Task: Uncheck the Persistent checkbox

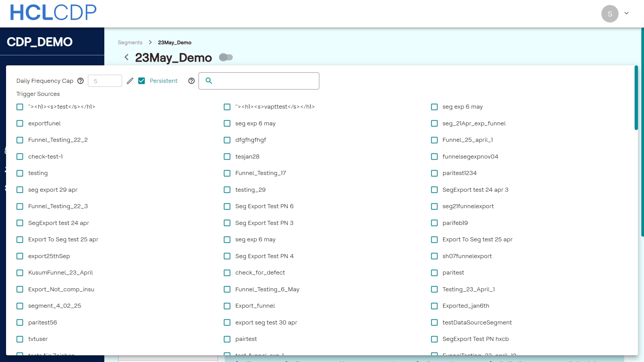Action: (x=142, y=81)
